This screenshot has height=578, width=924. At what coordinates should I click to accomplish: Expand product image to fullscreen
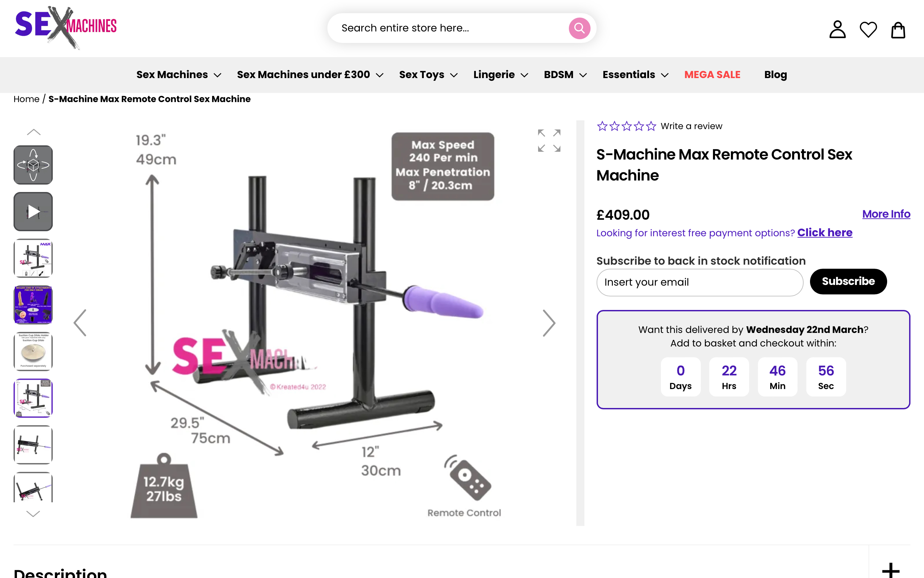click(549, 141)
